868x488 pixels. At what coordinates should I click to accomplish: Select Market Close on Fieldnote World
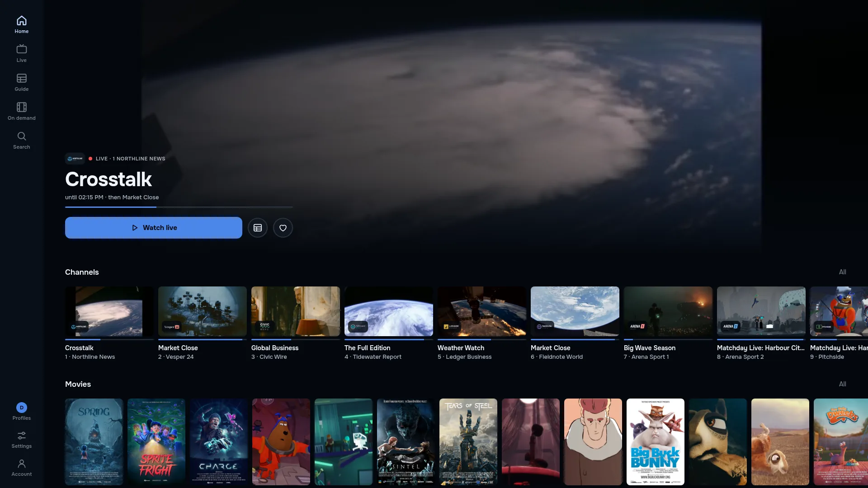click(575, 324)
